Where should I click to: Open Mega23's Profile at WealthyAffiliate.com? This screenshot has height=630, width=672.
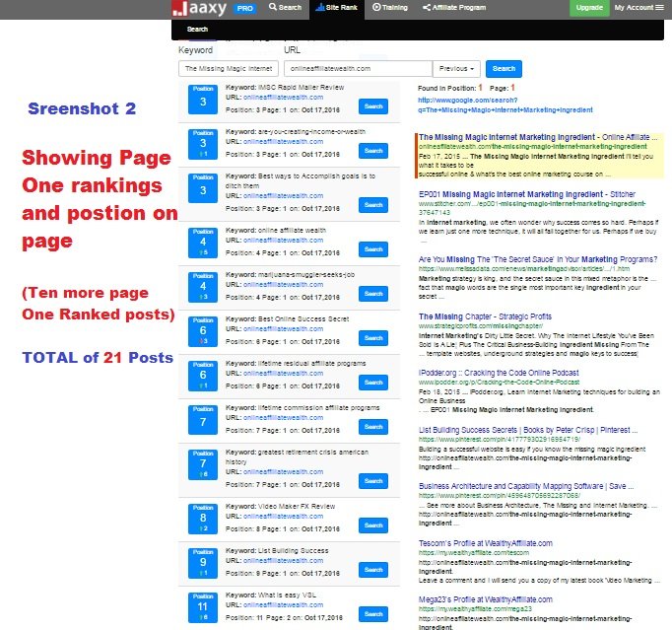click(486, 599)
